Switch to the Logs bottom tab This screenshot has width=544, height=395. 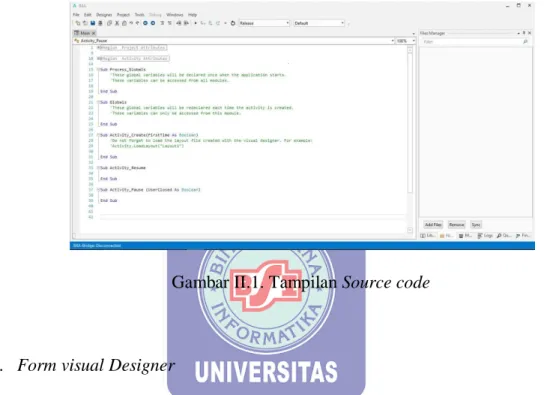pos(485,235)
